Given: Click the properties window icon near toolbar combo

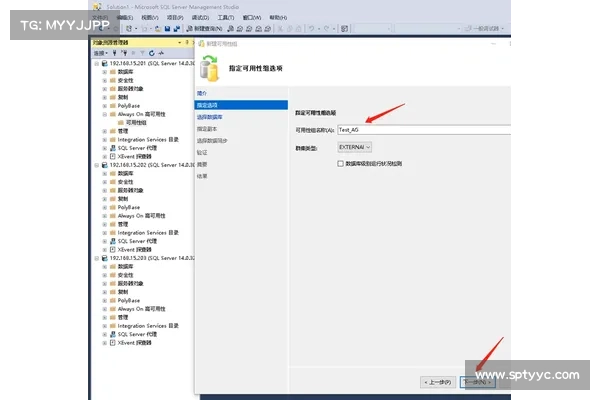Looking at the screenshot, I should point(344,28).
